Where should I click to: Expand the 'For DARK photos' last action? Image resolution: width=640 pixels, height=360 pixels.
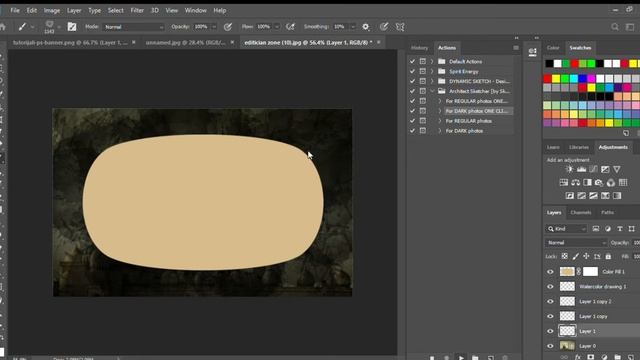coord(440,131)
